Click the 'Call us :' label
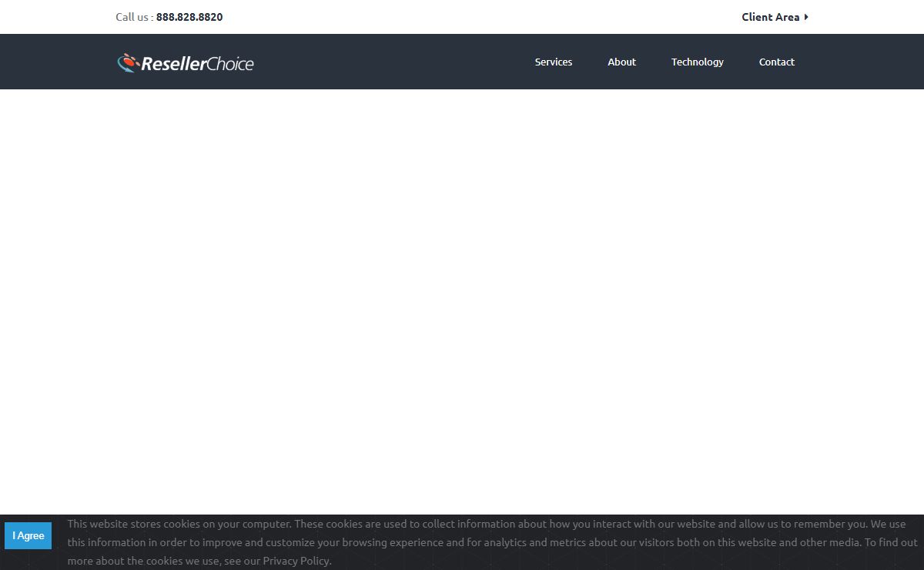This screenshot has width=924, height=570. point(135,17)
